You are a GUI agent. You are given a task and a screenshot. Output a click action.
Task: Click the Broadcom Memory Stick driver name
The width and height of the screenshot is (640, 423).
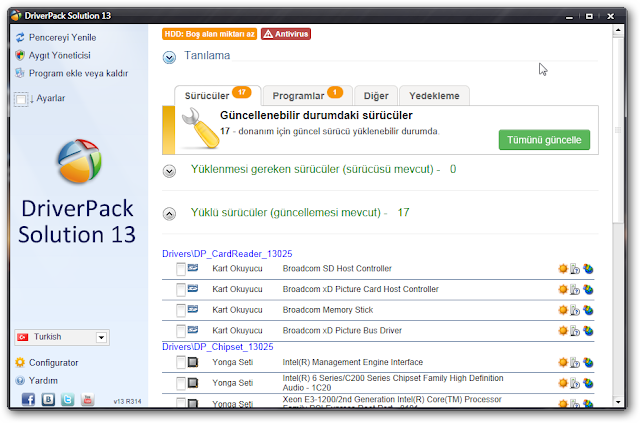coord(328,310)
